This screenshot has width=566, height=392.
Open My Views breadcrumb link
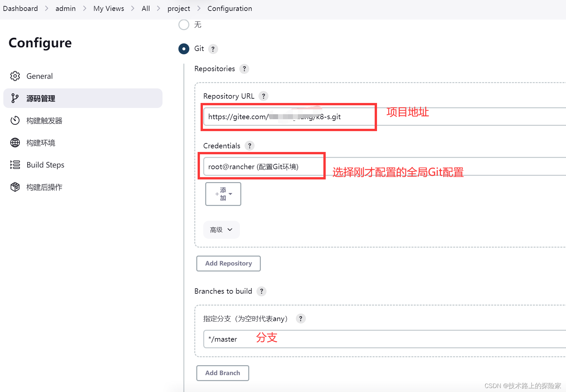pos(109,9)
